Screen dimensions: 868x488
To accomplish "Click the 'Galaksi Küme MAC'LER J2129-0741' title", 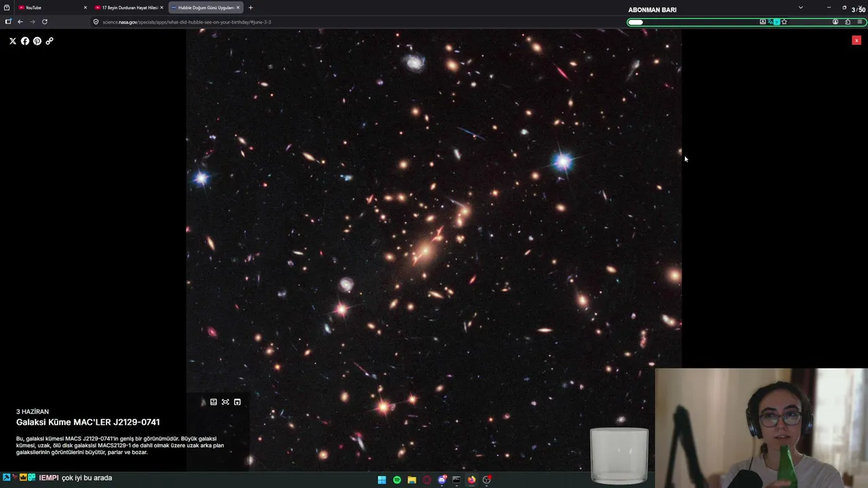I will pyautogui.click(x=88, y=422).
